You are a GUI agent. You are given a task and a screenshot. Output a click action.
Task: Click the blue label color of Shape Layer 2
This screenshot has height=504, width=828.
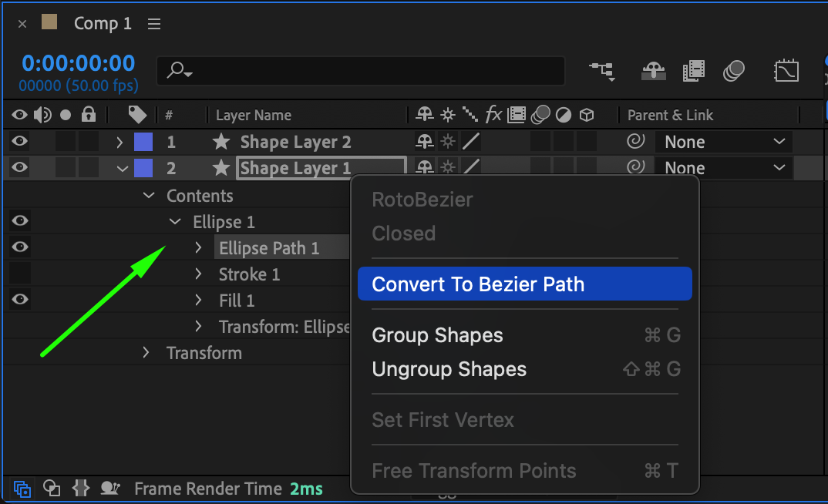[x=143, y=142]
